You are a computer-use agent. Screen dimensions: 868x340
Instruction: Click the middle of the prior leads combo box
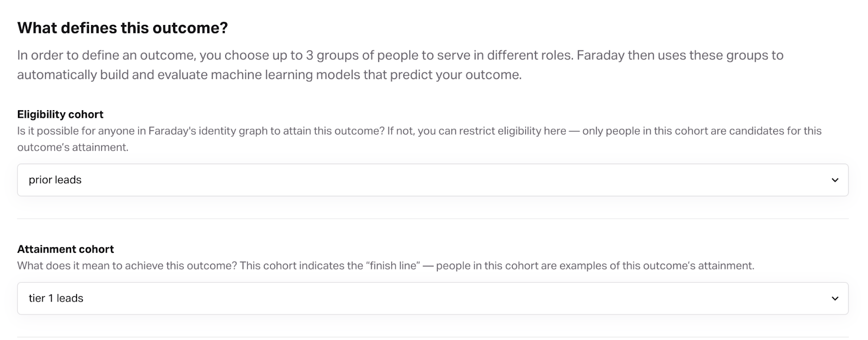click(432, 180)
